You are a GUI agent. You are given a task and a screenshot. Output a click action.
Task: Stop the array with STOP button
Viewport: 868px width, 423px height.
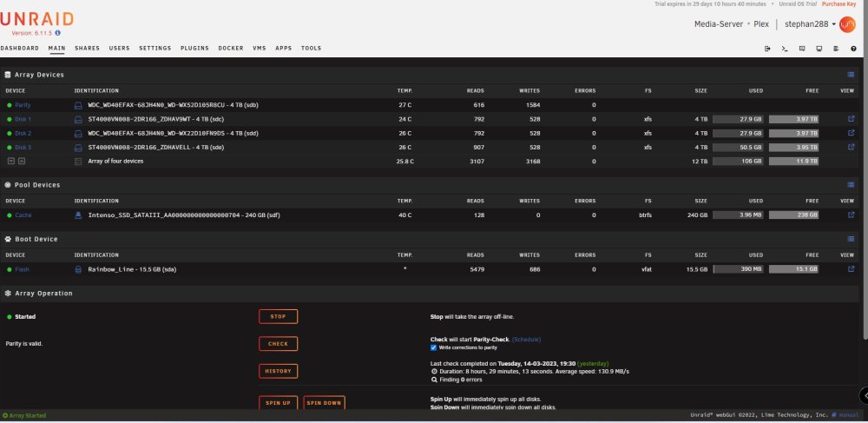[x=279, y=317]
